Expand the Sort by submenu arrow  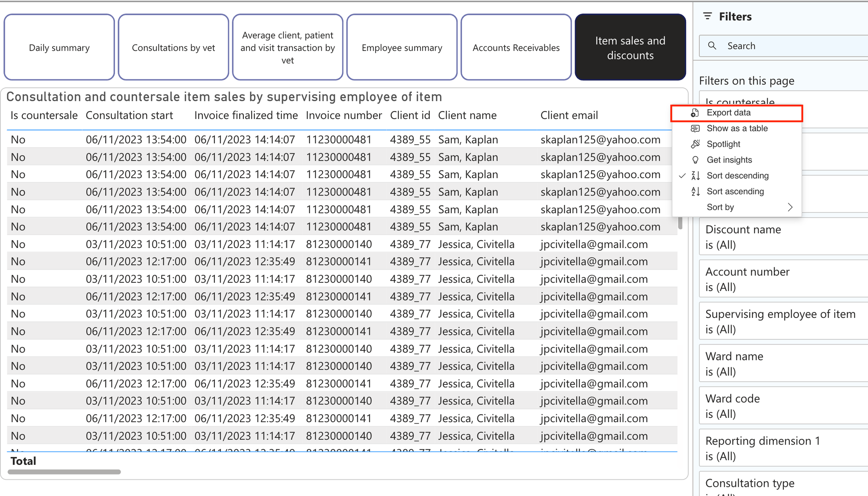coord(790,207)
